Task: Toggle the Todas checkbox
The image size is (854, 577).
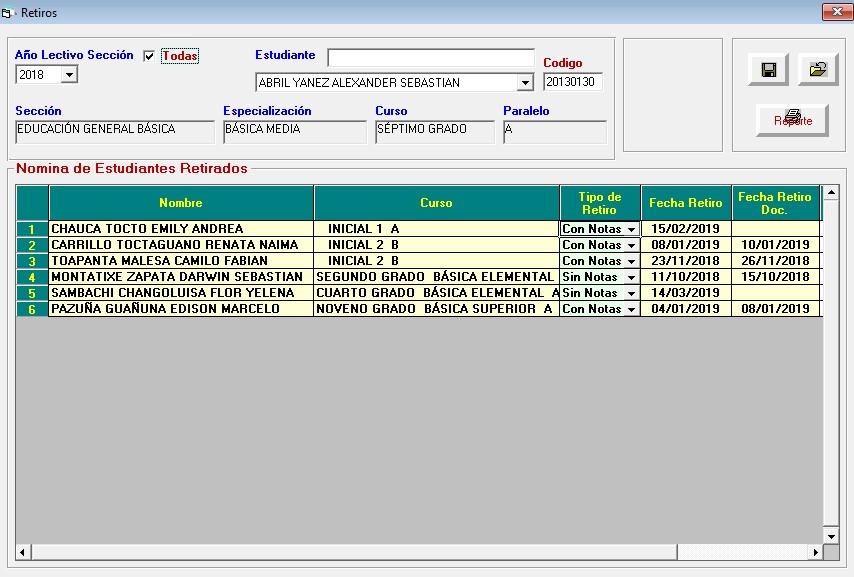Action: pyautogui.click(x=149, y=56)
